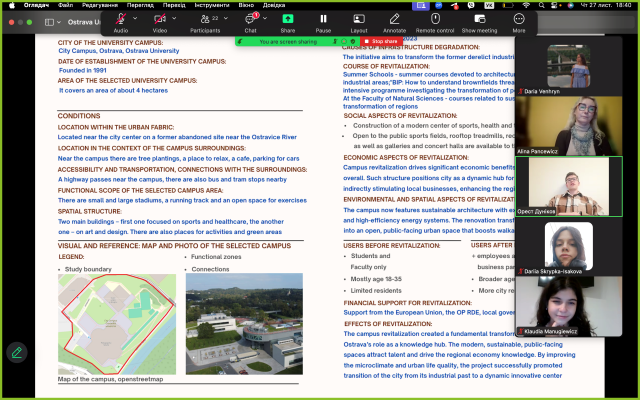This screenshot has height=400, width=640.
Task: Open the Файл menu
Action: tap(65, 5)
